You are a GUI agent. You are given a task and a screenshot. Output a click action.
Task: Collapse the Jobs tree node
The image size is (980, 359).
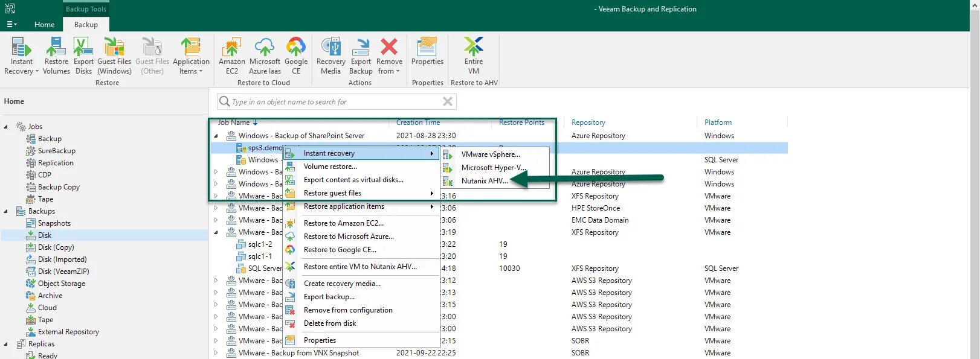[6, 127]
